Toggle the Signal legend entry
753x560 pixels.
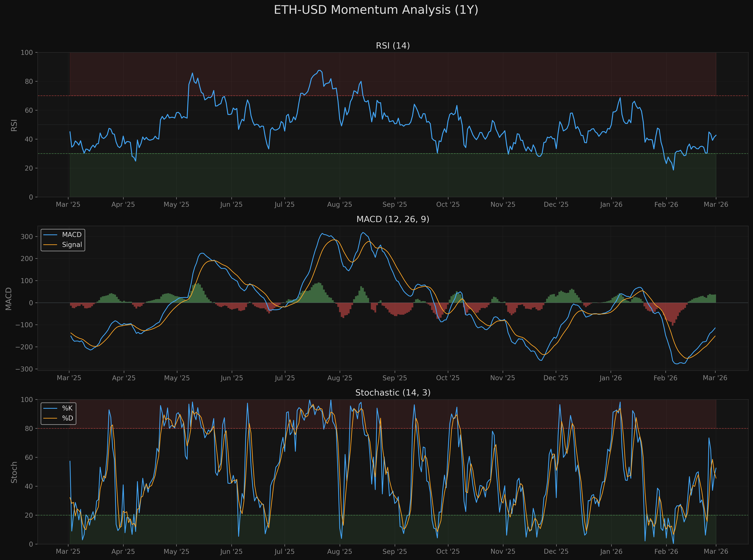click(72, 244)
